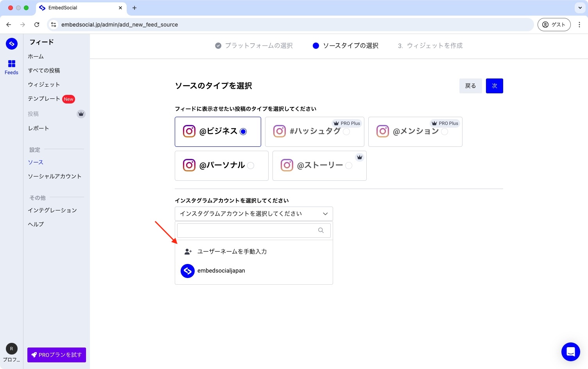
Task: Click the 3. ウィジェットを作成 step
Action: (430, 46)
